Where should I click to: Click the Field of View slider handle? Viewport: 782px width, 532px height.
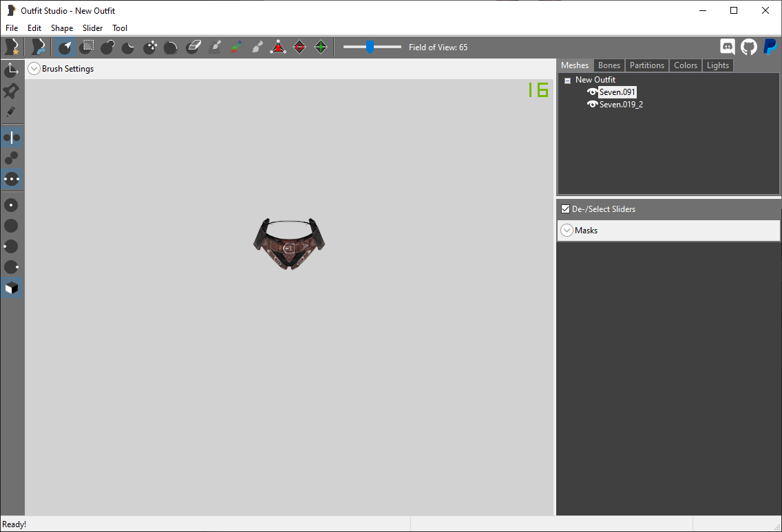coord(370,47)
